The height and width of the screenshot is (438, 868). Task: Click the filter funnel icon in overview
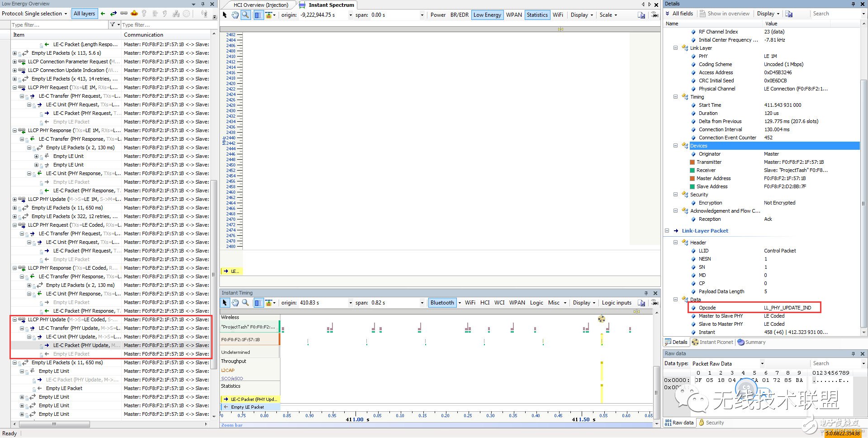coord(113,24)
